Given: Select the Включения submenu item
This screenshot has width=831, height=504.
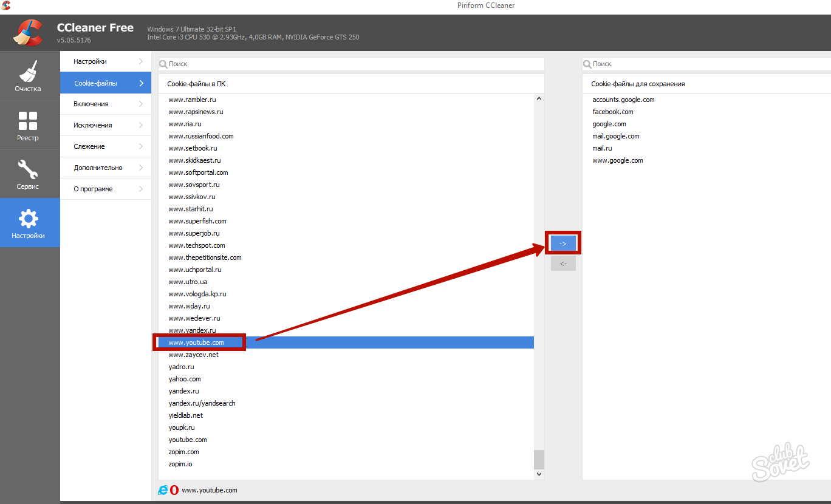Looking at the screenshot, I should [x=106, y=104].
